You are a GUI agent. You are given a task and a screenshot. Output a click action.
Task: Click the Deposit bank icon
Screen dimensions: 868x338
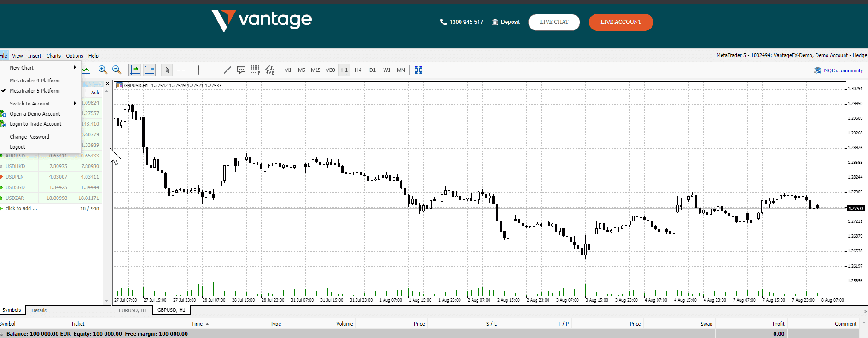click(495, 22)
